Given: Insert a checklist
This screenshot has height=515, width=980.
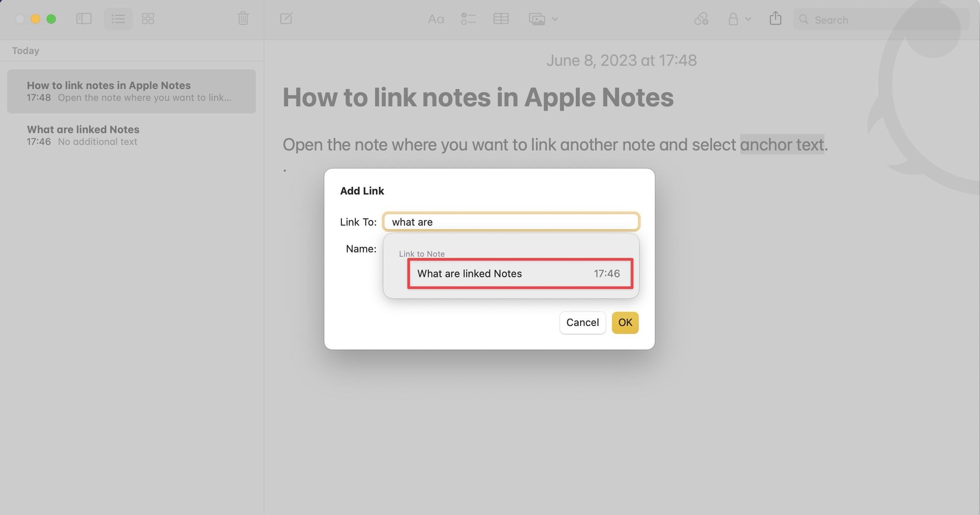Looking at the screenshot, I should [x=468, y=19].
